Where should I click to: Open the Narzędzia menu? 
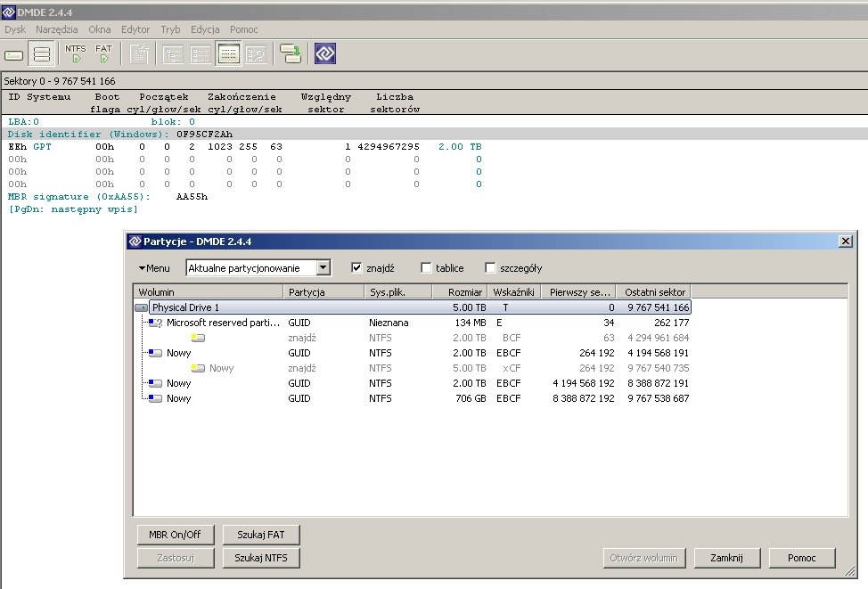click(56, 29)
